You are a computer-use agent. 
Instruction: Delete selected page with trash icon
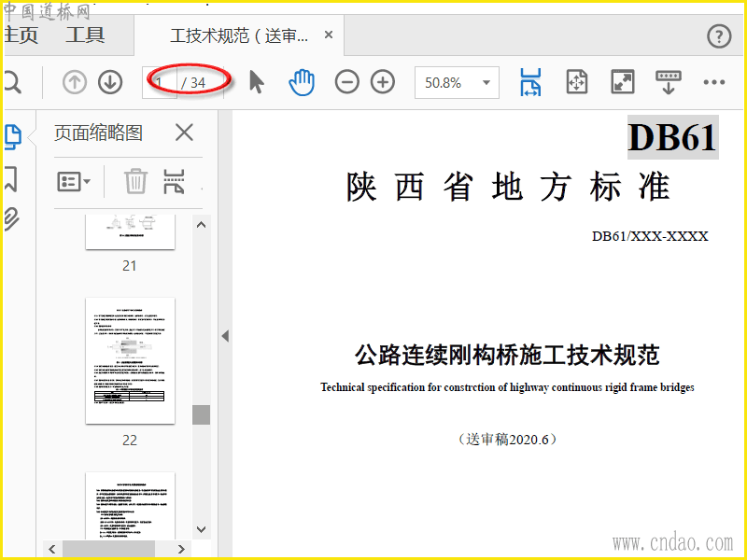pyautogui.click(x=135, y=181)
